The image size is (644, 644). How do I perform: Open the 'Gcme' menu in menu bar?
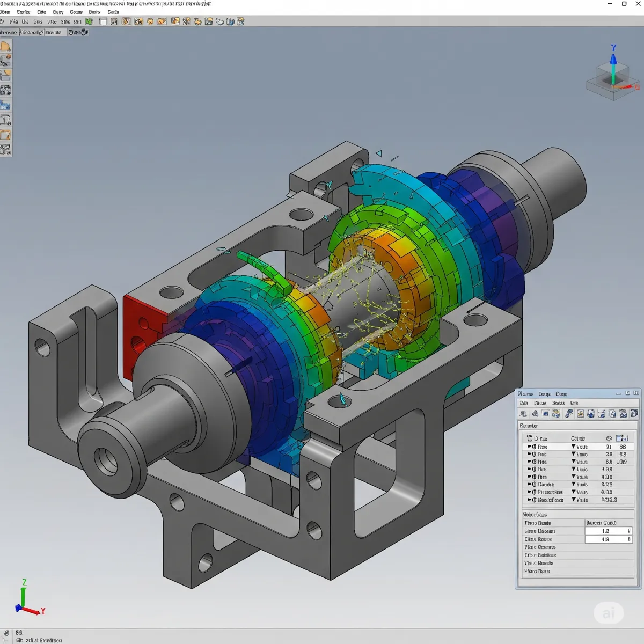pos(76,12)
